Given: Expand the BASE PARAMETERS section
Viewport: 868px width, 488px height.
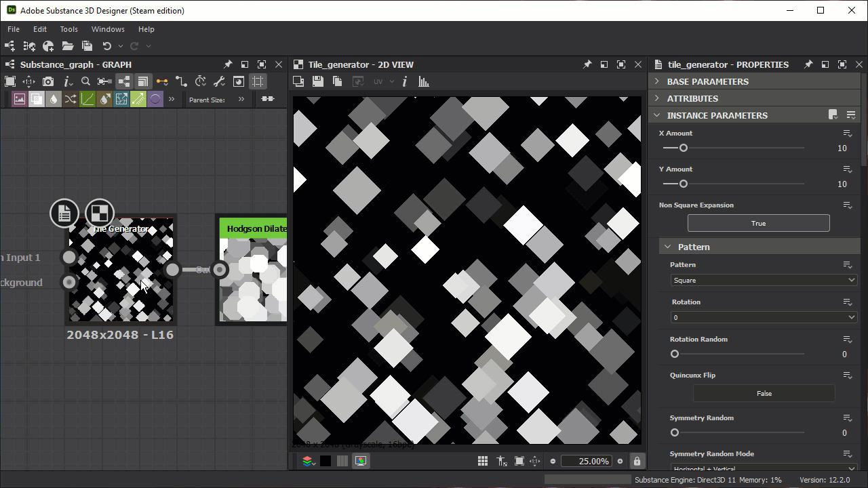Looking at the screenshot, I should pos(708,81).
